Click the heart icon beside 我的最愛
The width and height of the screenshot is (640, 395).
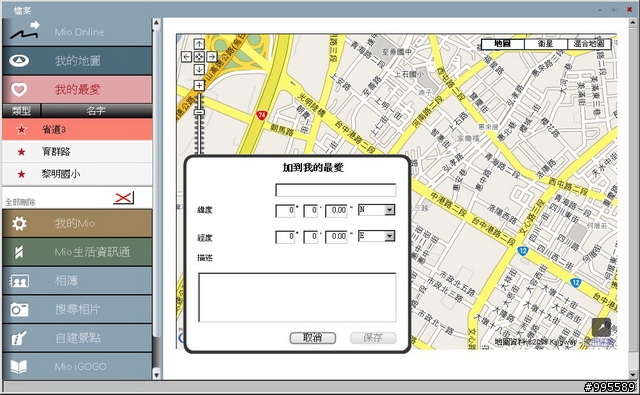point(19,89)
